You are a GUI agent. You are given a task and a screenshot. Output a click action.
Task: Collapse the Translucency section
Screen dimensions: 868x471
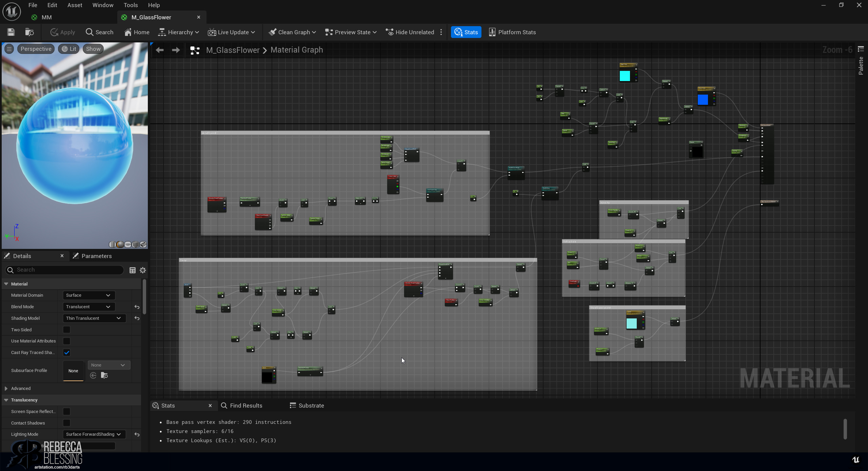click(x=6, y=400)
